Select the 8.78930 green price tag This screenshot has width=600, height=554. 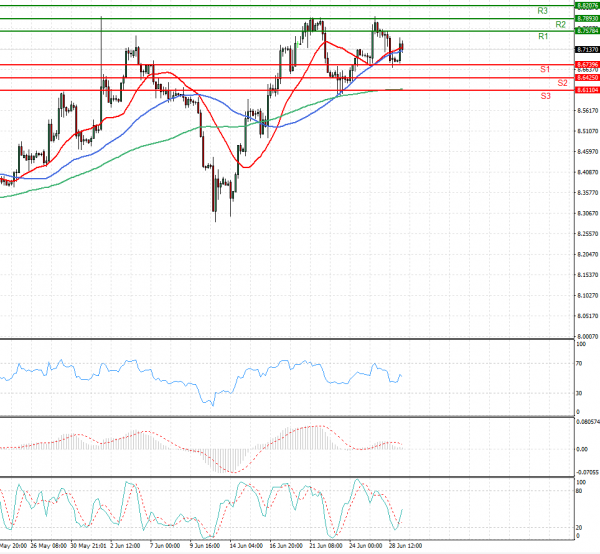(x=587, y=18)
